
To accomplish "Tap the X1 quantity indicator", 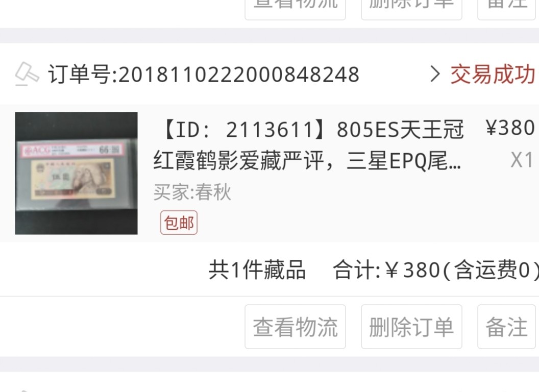I will pyautogui.click(x=522, y=160).
